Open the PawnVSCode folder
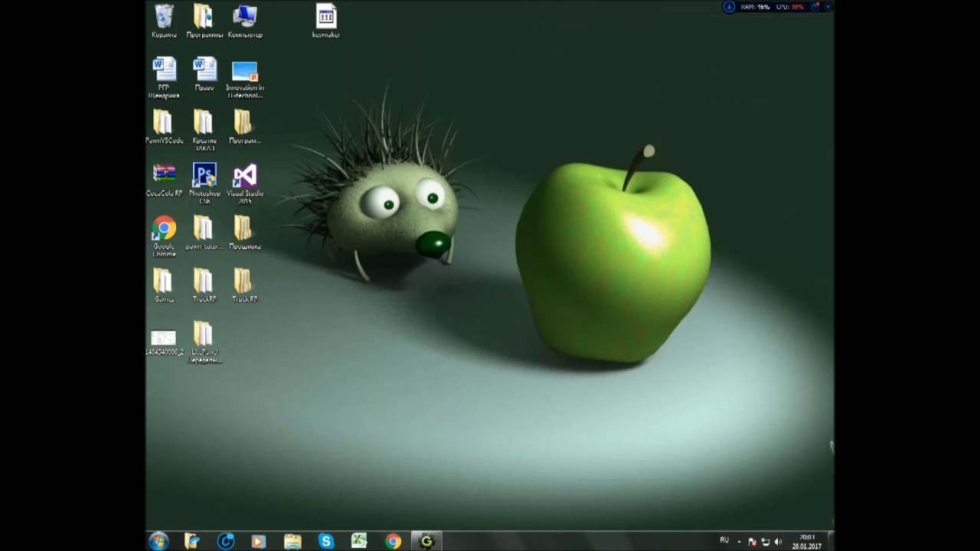This screenshot has width=980, height=551. [x=164, y=127]
